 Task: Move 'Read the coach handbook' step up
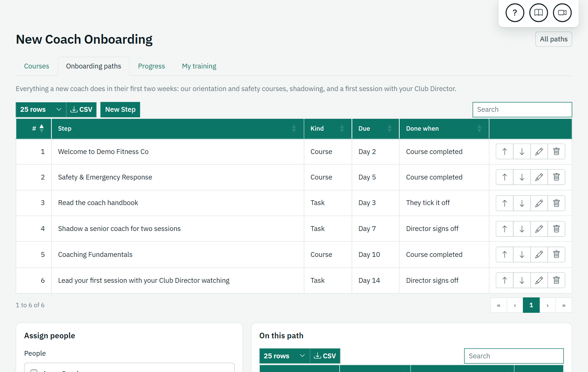point(504,203)
